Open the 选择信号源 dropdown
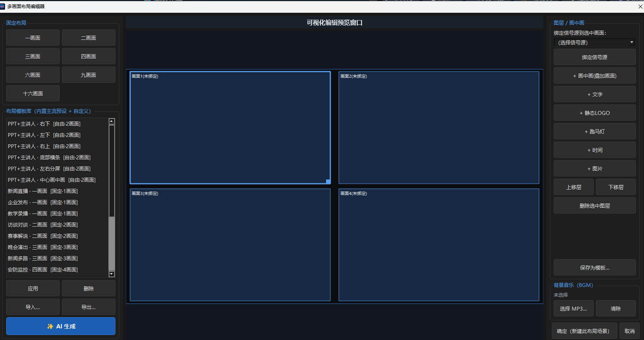 click(594, 43)
